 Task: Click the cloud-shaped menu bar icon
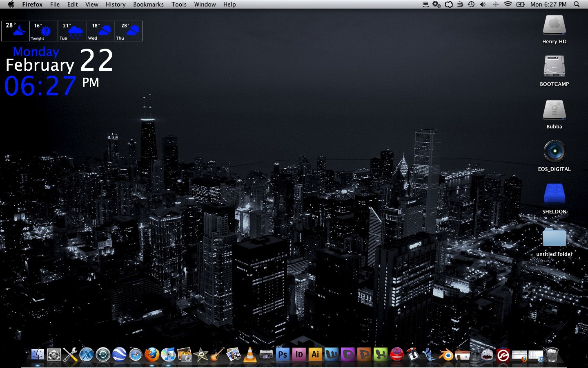449,4
